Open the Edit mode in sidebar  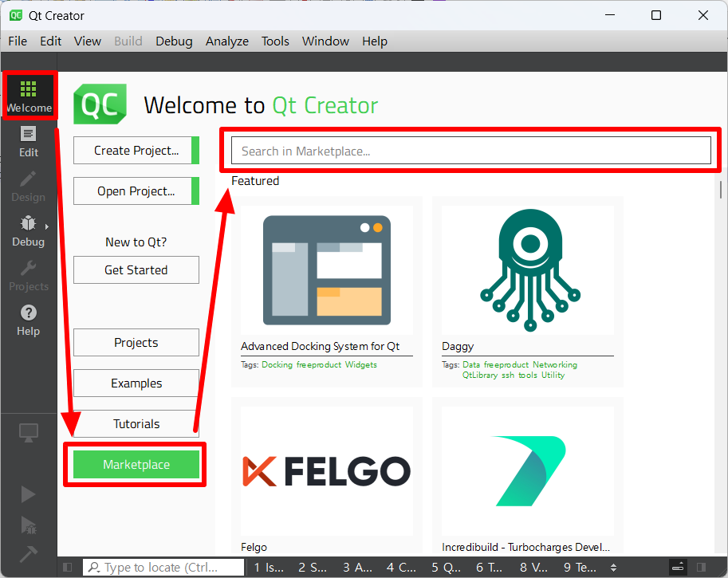[29, 142]
